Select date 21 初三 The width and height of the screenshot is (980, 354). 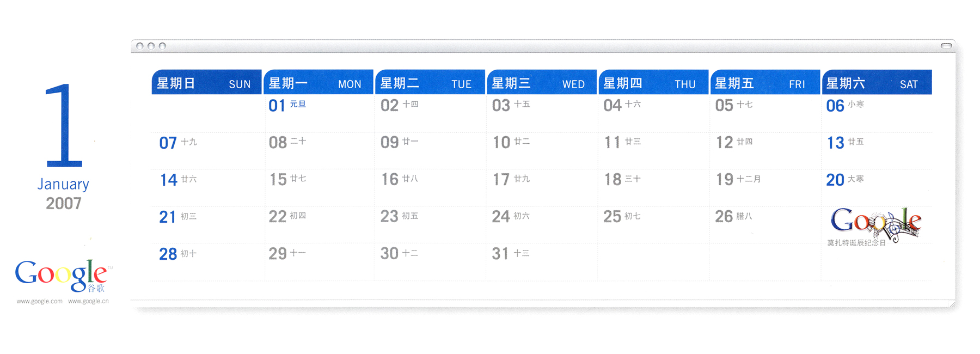(x=178, y=217)
